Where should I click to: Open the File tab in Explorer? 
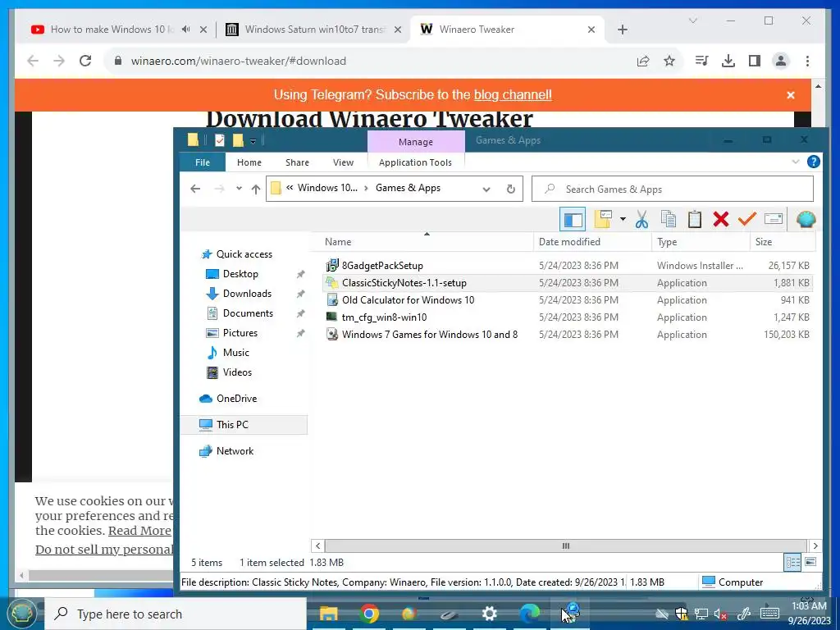pyautogui.click(x=203, y=162)
